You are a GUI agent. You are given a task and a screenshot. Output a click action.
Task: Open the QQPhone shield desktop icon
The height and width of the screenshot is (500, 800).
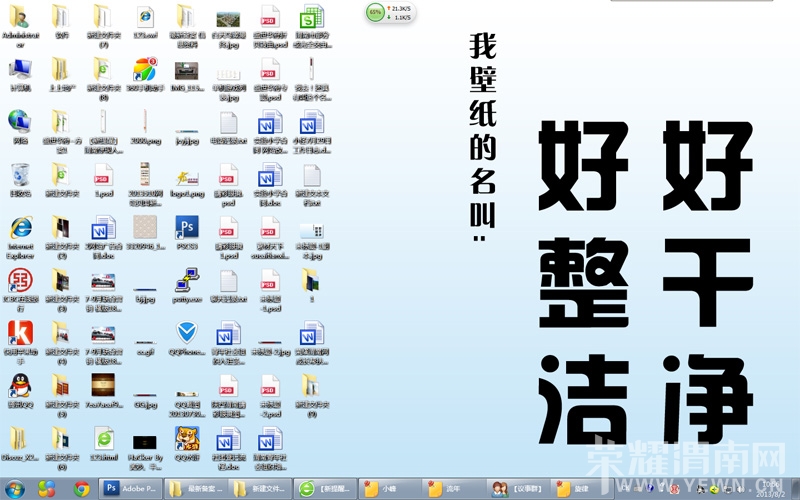[186, 333]
